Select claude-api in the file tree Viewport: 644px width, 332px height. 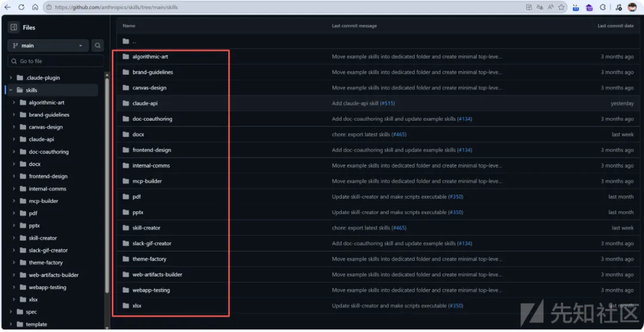(42, 140)
